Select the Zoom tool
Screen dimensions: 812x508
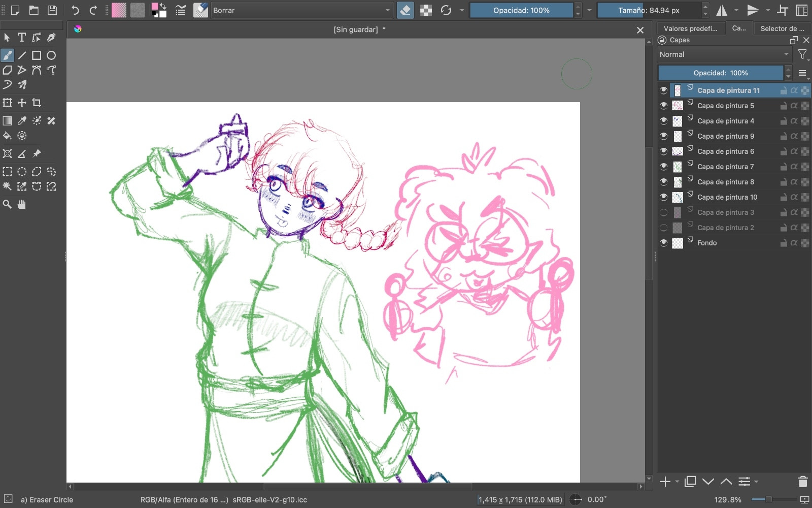(7, 204)
